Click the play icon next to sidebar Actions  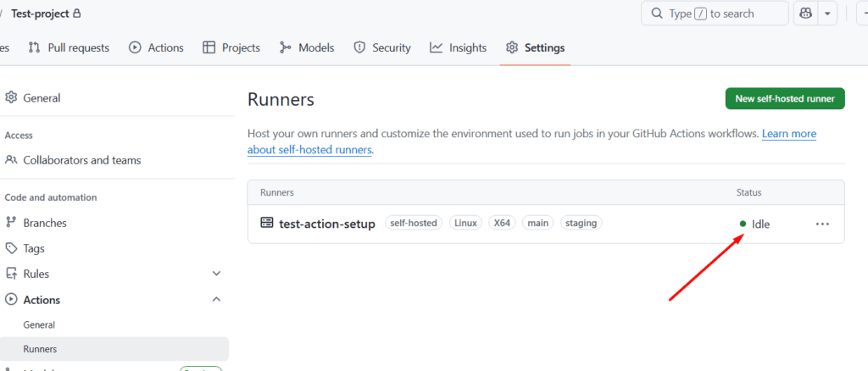coord(10,300)
